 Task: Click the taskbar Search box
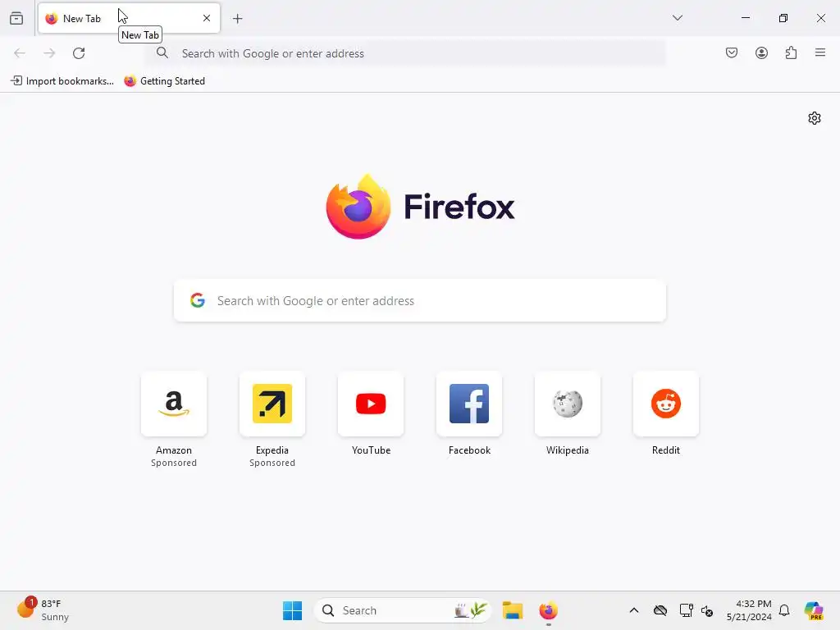pos(402,610)
